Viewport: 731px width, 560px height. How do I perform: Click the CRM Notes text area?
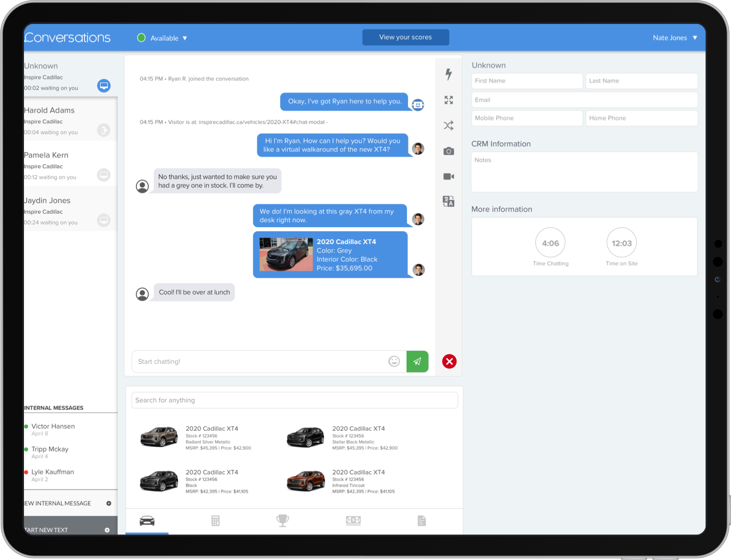click(584, 172)
